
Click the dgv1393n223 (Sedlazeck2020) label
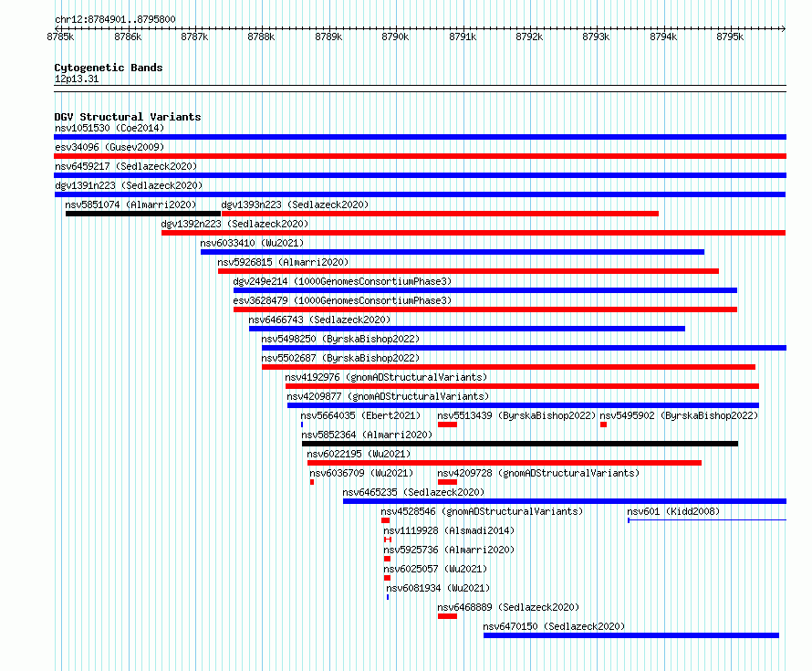tap(295, 204)
